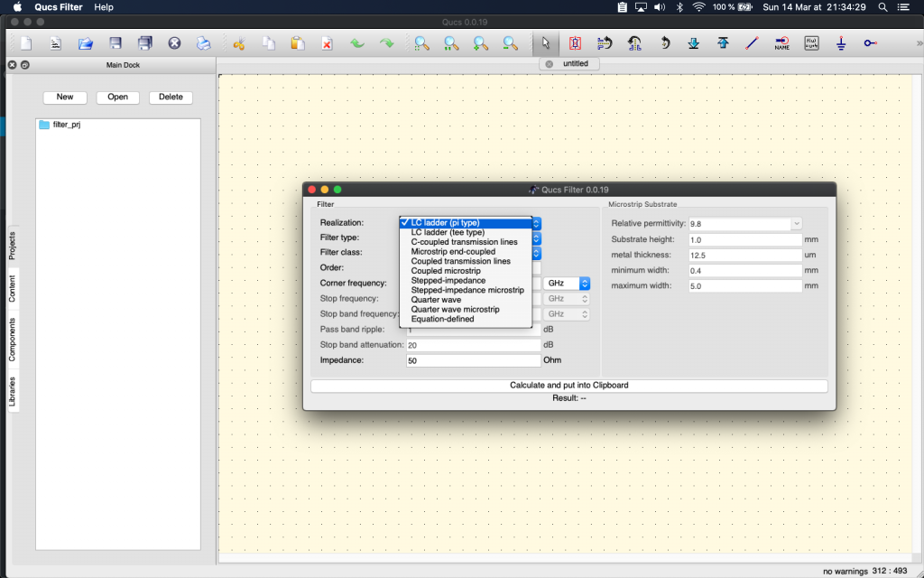Insert a port symbol
The height and width of the screenshot is (578, 924).
tap(871, 43)
